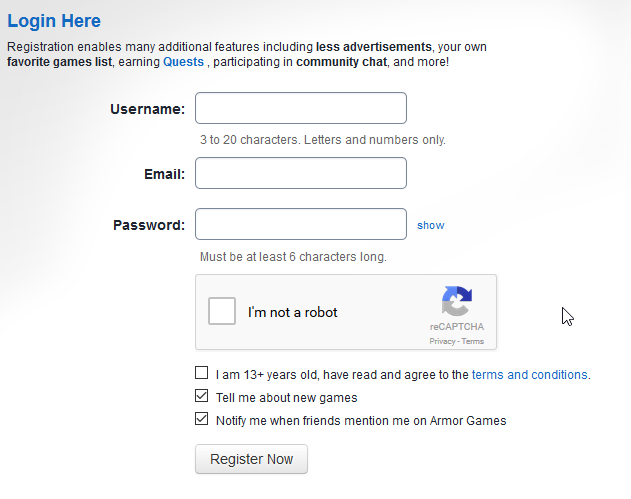This screenshot has height=499, width=631.
Task: Click the "I'm not a robot" text
Action: click(293, 312)
